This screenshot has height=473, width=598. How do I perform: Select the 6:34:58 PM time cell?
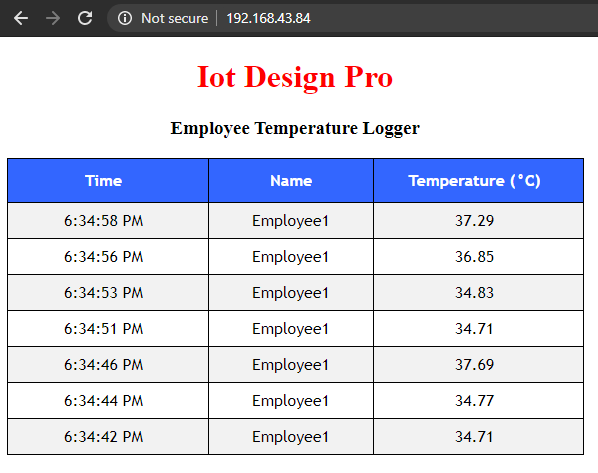(108, 220)
